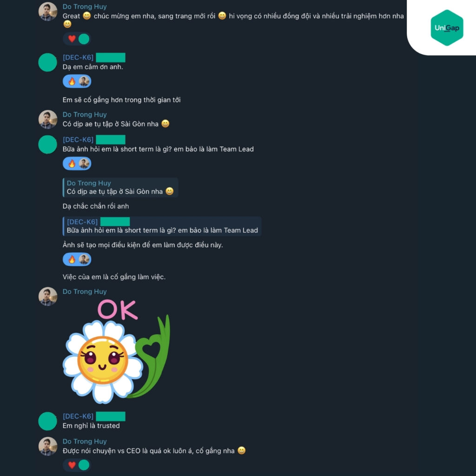The width and height of the screenshot is (476, 476).
Task: Open the OK daisy flower sticker
Action: click(x=116, y=351)
